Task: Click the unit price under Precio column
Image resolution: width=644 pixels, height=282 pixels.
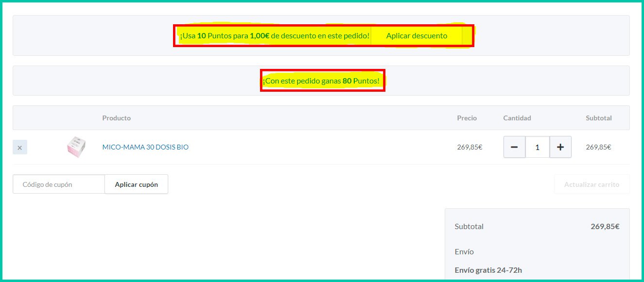Action: 470,147
